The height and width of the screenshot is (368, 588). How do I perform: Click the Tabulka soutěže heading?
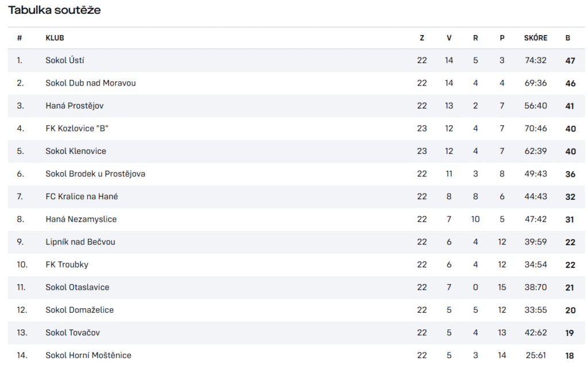pos(55,10)
